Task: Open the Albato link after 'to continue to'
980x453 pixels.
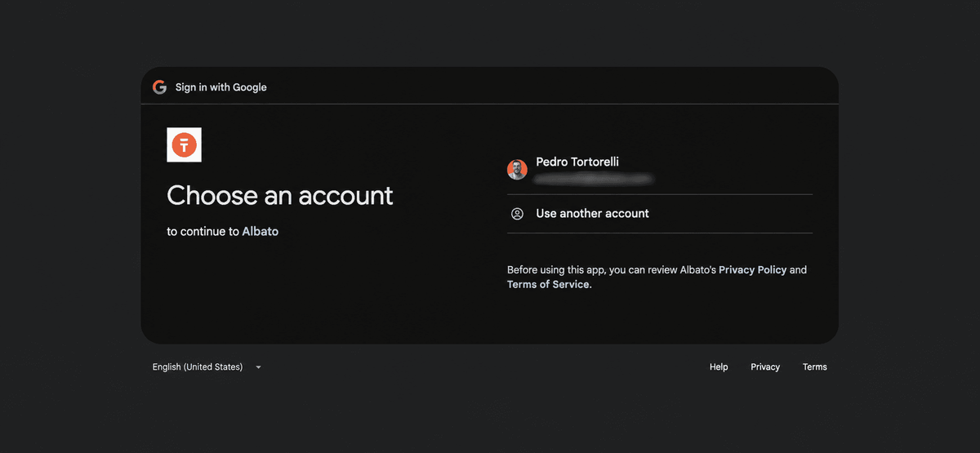Action: (x=261, y=232)
